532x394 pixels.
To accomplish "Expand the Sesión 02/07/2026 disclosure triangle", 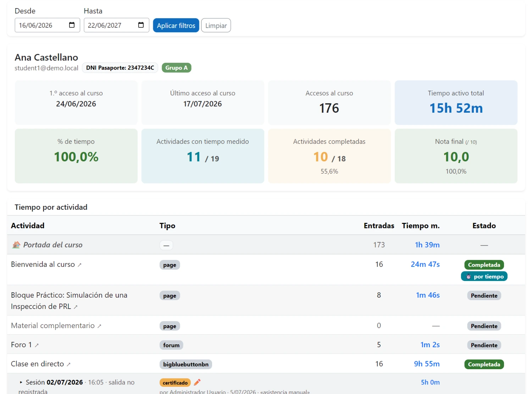I will coord(21,382).
